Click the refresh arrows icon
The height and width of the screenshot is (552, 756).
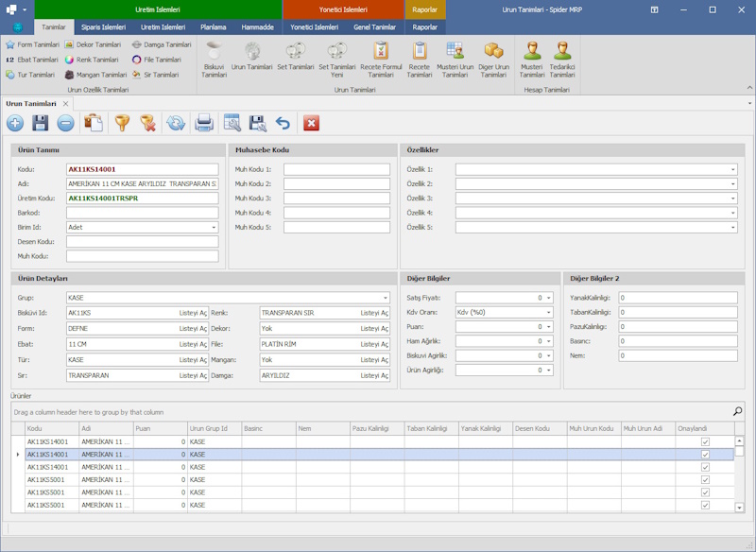click(x=176, y=123)
